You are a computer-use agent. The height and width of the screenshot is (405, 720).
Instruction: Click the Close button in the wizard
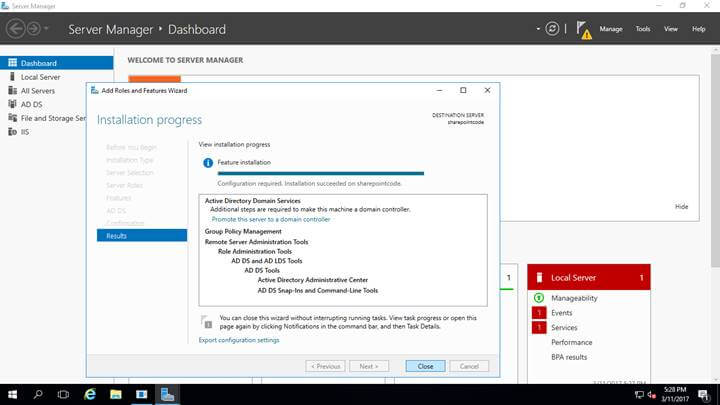click(425, 366)
